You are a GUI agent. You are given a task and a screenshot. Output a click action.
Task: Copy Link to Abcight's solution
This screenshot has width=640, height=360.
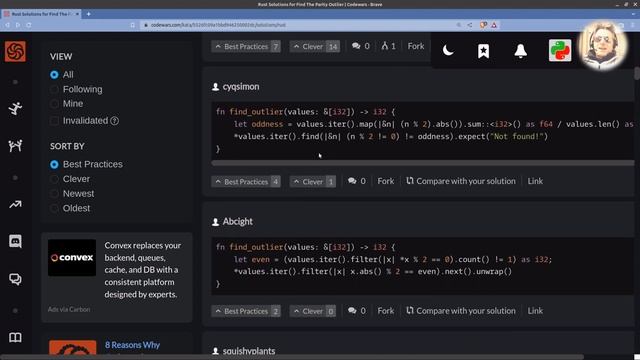(535, 311)
